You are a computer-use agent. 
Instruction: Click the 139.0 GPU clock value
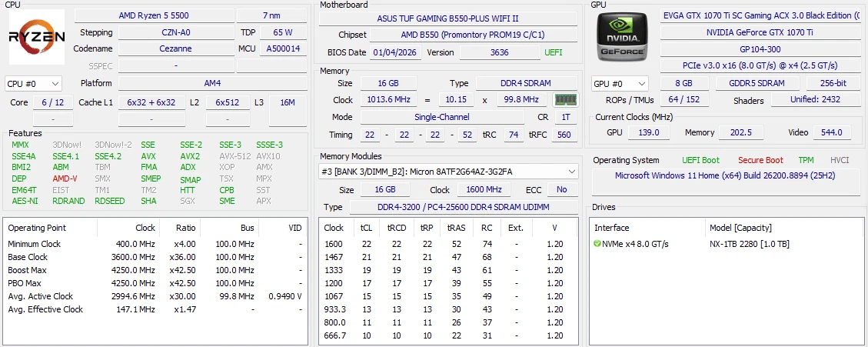click(x=649, y=133)
